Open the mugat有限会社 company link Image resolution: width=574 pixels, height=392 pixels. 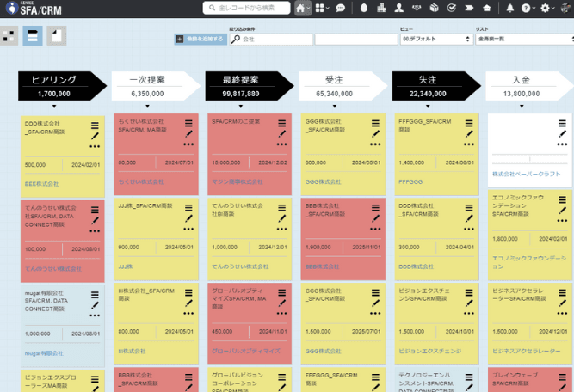click(x=44, y=353)
